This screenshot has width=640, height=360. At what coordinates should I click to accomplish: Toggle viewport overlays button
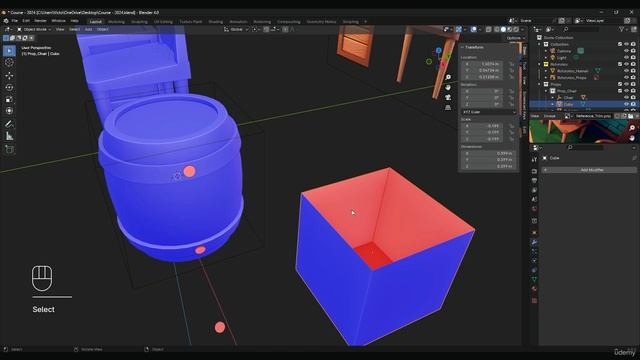pos(474,29)
